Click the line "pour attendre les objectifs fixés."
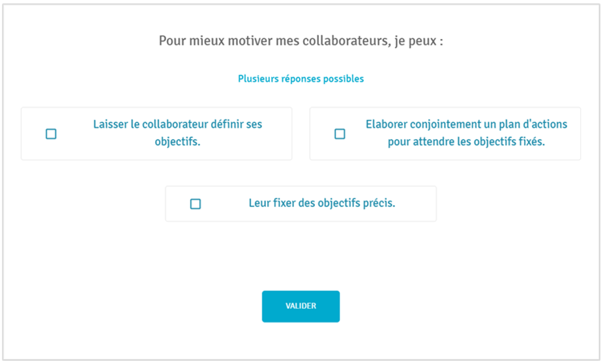Screen dimensions: 605x364 tap(466, 141)
